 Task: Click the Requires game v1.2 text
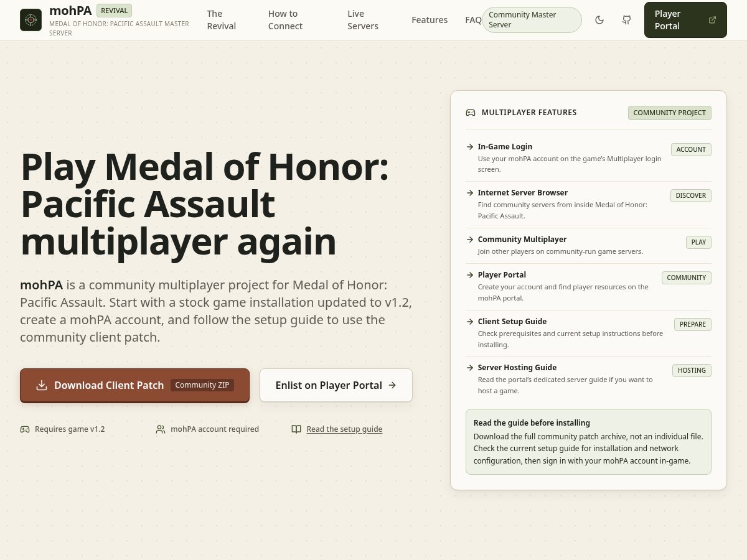click(x=70, y=429)
